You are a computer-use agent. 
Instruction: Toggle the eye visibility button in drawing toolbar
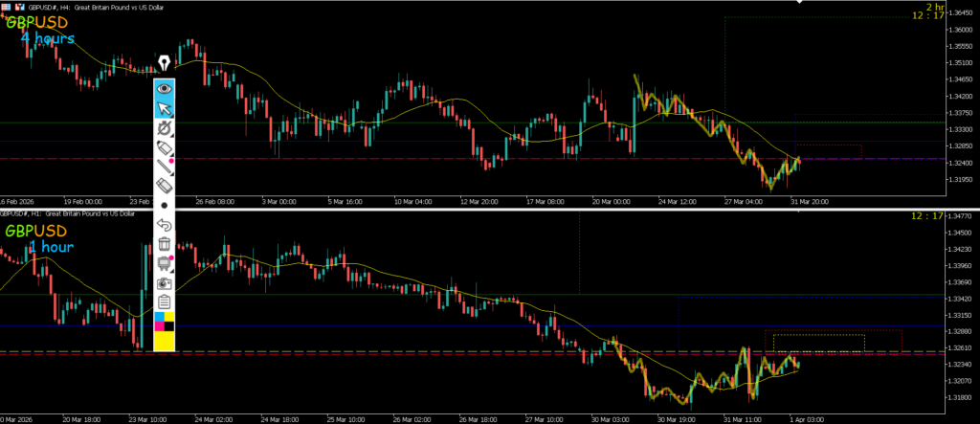165,87
